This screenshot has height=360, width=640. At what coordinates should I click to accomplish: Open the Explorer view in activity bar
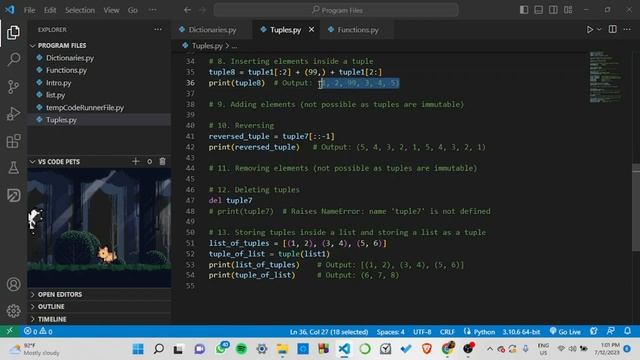pos(13,32)
